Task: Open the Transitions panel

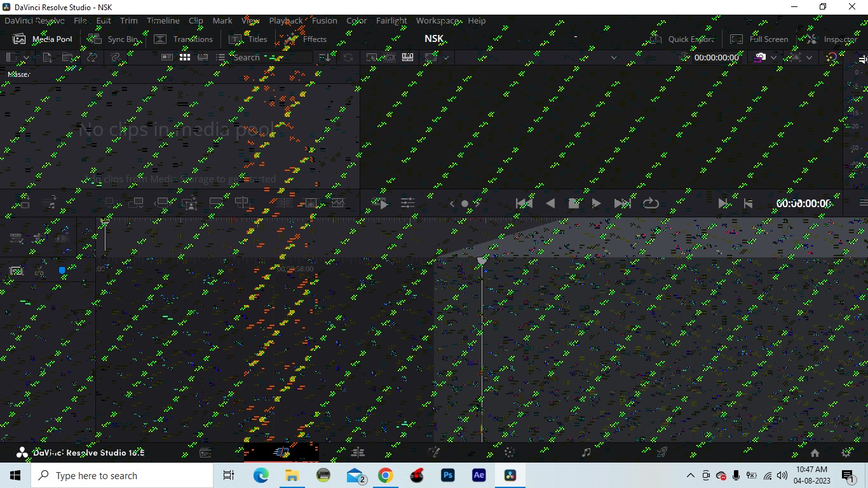Action: 183,39
